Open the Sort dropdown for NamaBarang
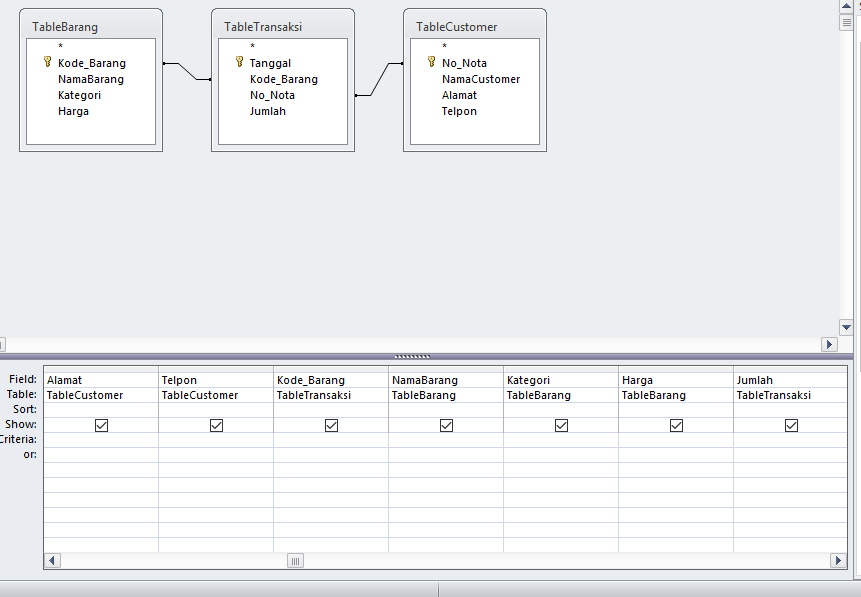Viewport: 861px width, 597px height. [x=446, y=410]
